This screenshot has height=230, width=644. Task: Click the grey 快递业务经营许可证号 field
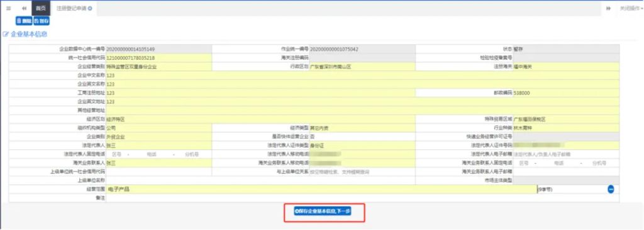(x=565, y=137)
